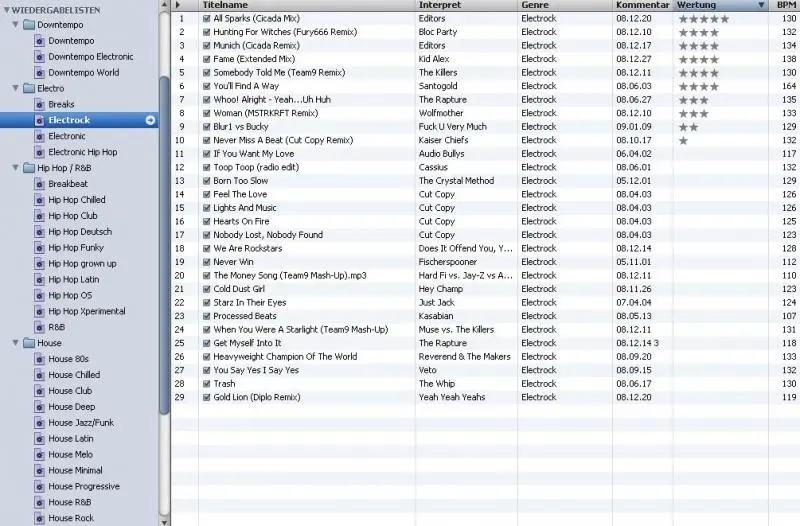Click the Electro folder icon
Screen dimensions: 800x526
[x=28, y=89]
